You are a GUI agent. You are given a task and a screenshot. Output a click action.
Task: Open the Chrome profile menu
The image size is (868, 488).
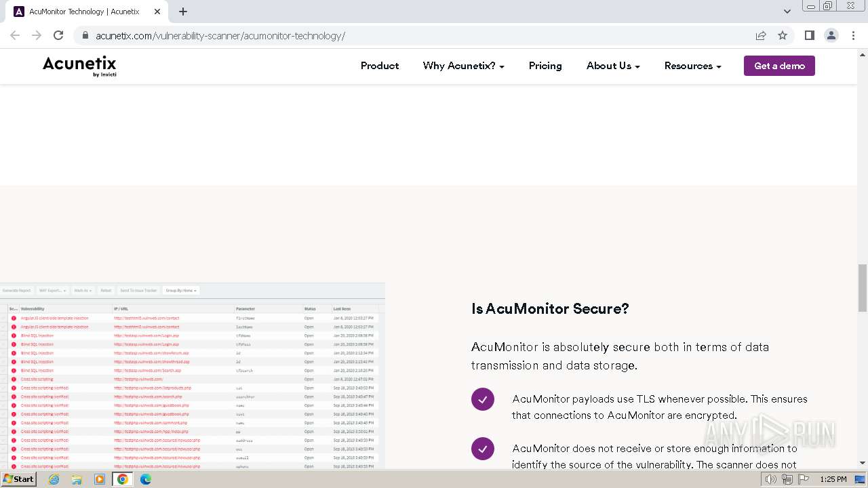tap(831, 35)
